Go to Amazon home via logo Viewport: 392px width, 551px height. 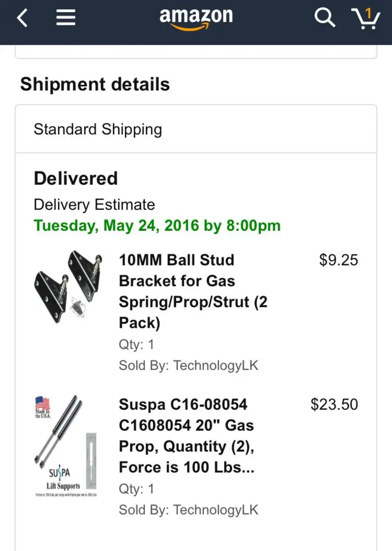196,19
